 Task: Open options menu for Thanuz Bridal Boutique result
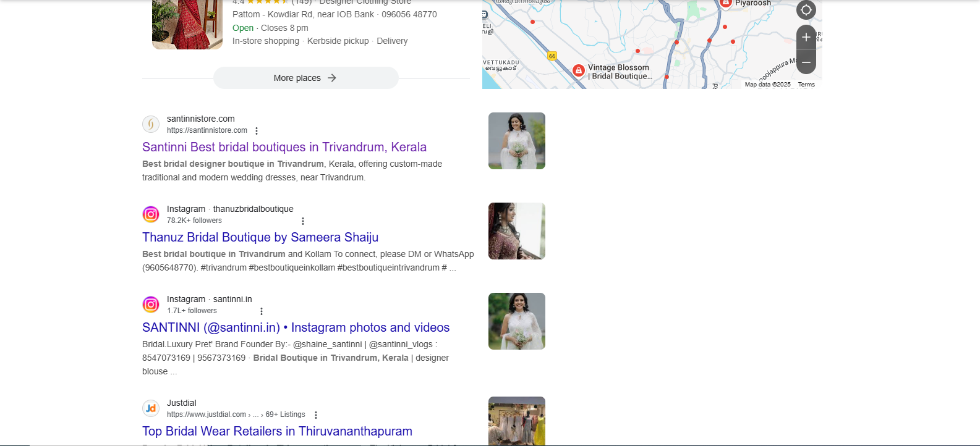point(303,221)
